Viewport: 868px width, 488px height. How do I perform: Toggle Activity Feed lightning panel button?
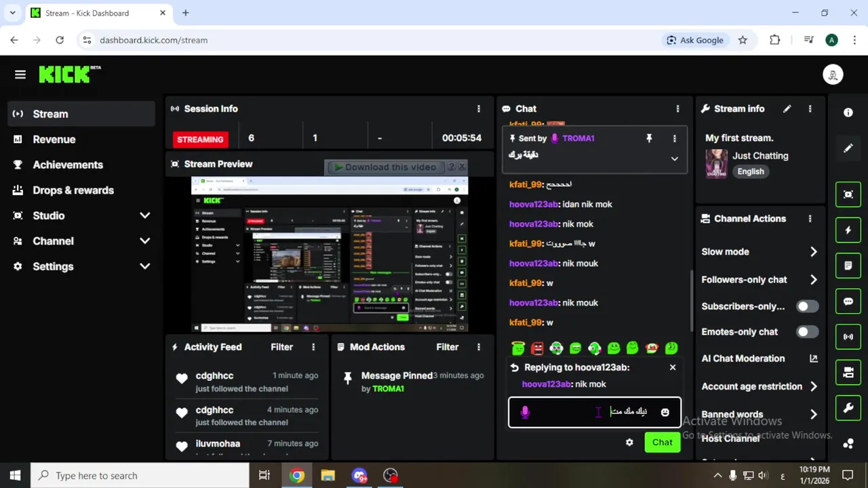tap(848, 230)
